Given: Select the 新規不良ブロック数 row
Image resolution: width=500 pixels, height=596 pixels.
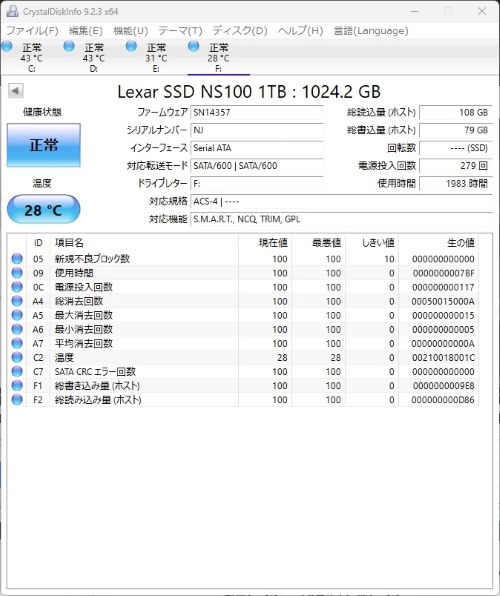Looking at the screenshot, I should pos(243,259).
